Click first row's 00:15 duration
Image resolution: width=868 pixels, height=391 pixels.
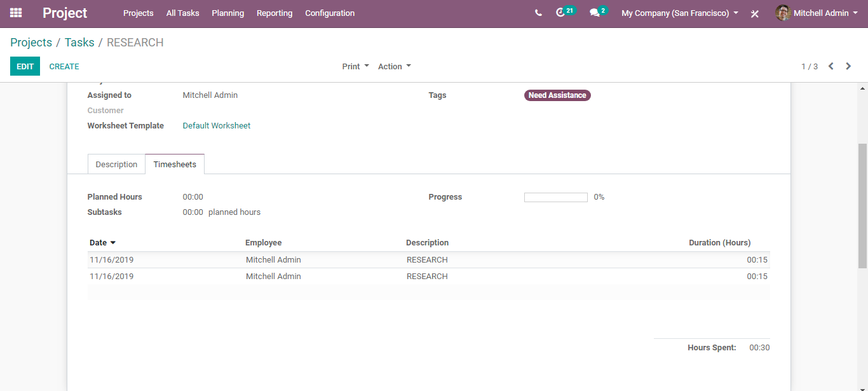tap(757, 260)
